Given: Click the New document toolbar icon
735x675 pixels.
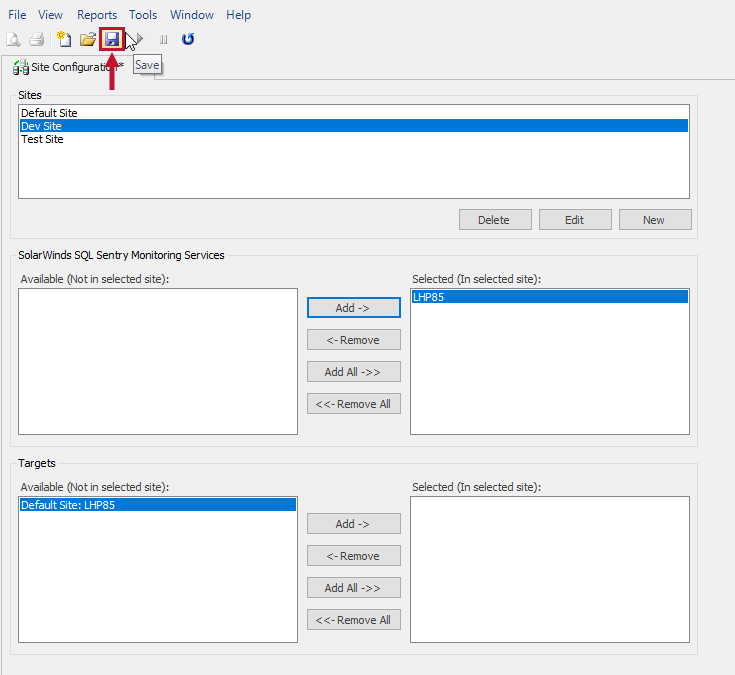Looking at the screenshot, I should (64, 39).
